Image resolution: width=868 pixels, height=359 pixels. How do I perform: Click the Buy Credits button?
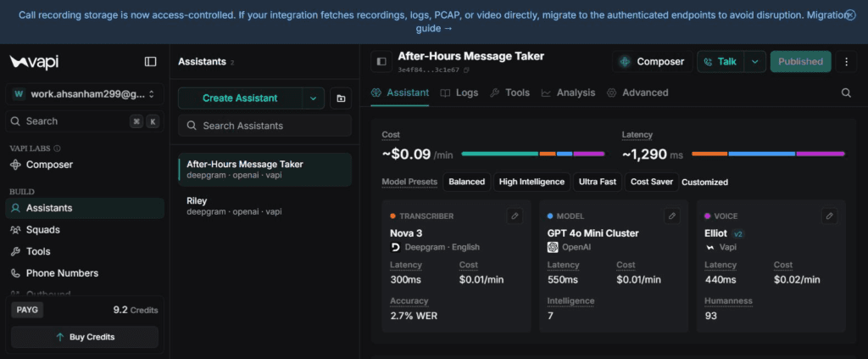(85, 337)
